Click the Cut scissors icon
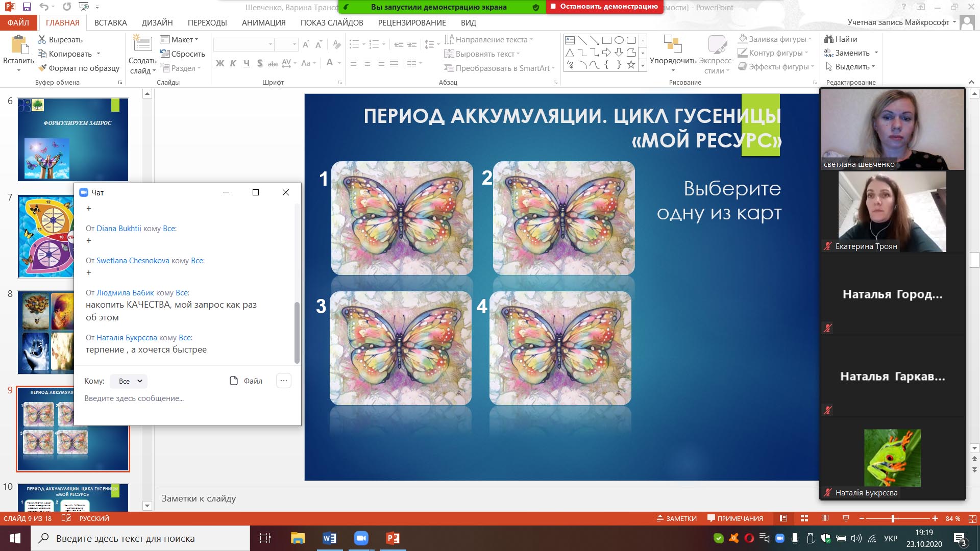The width and height of the screenshot is (980, 551). pyautogui.click(x=42, y=39)
